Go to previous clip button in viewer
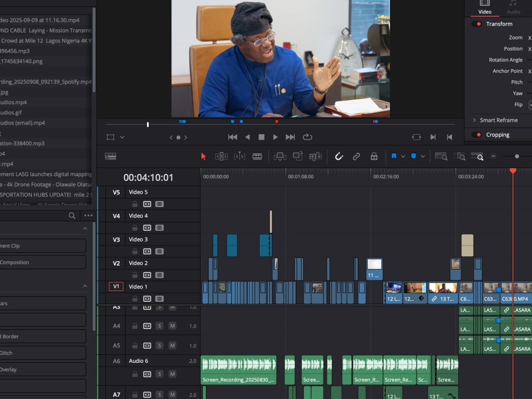Viewport: 532px width, 399px height. pyautogui.click(x=450, y=137)
